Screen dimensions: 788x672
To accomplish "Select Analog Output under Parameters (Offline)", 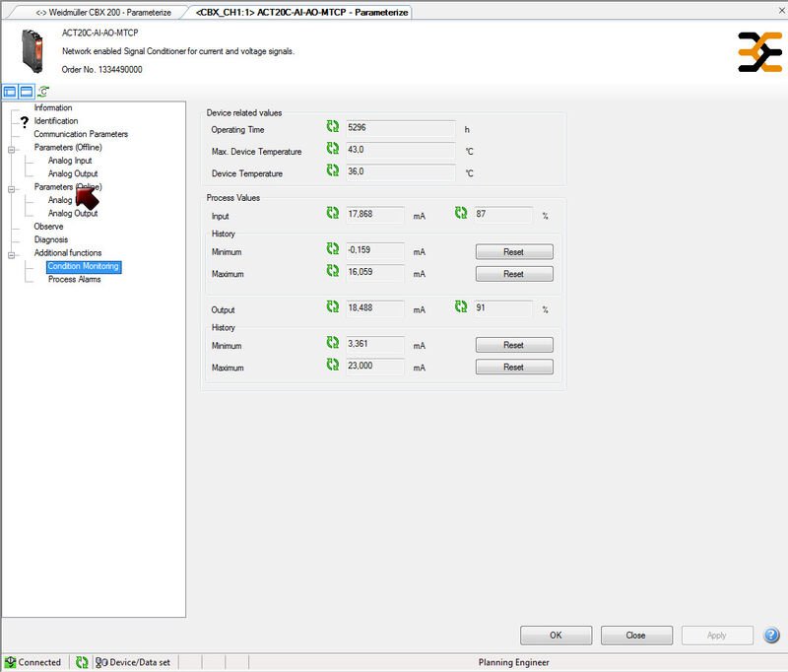I will [73, 173].
